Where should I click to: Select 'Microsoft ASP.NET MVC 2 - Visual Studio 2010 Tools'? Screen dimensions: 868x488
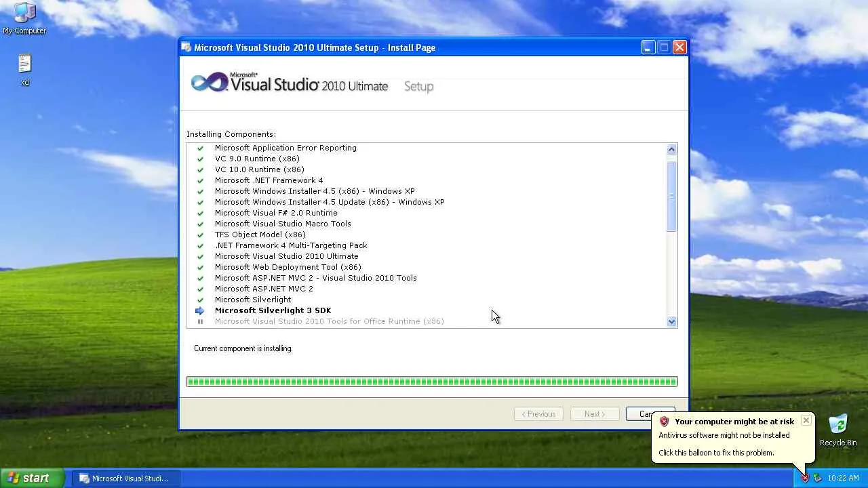click(x=316, y=278)
